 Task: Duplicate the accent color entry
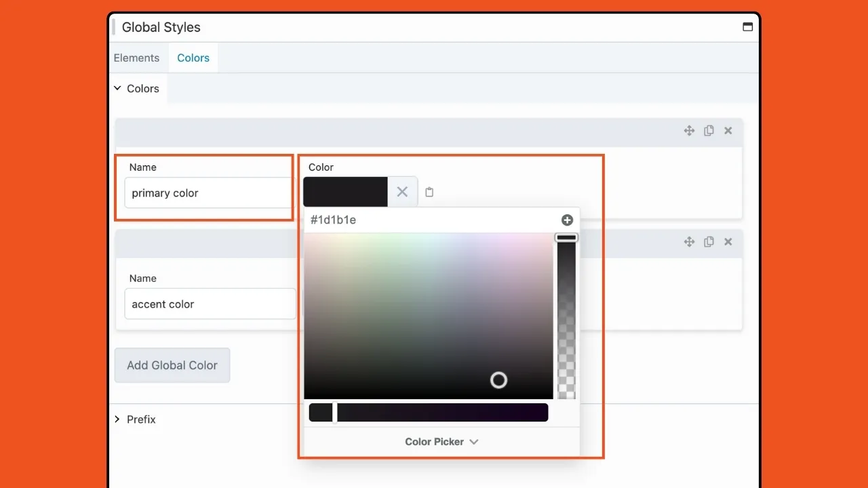tap(709, 241)
